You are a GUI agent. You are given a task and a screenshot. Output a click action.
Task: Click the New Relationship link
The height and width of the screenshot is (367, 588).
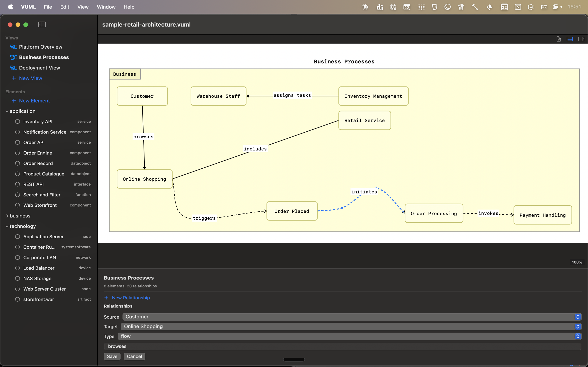pos(131,297)
